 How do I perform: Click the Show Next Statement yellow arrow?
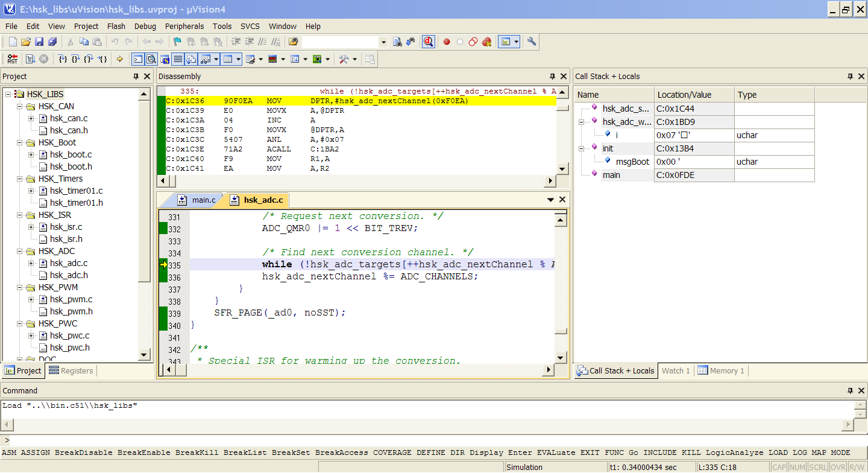click(x=119, y=59)
